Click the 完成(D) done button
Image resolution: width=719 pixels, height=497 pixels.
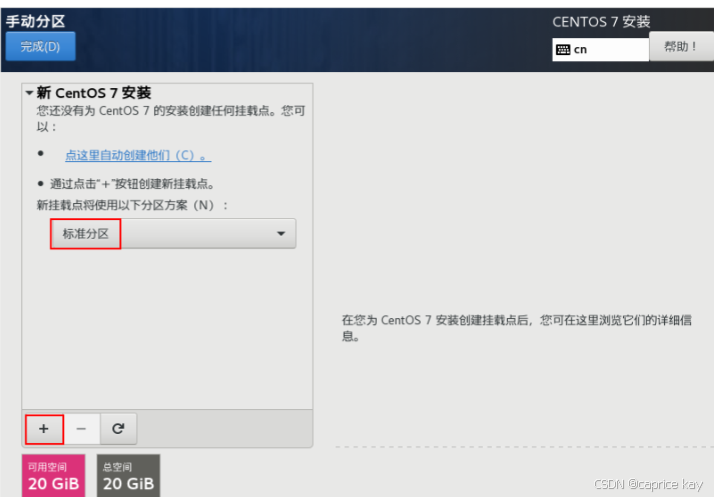(x=40, y=46)
